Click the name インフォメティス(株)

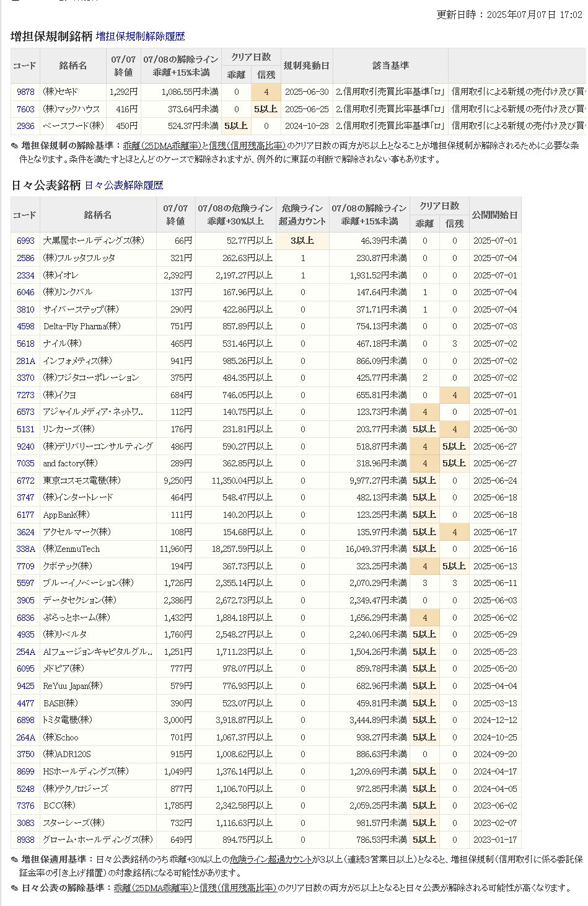pyautogui.click(x=77, y=361)
